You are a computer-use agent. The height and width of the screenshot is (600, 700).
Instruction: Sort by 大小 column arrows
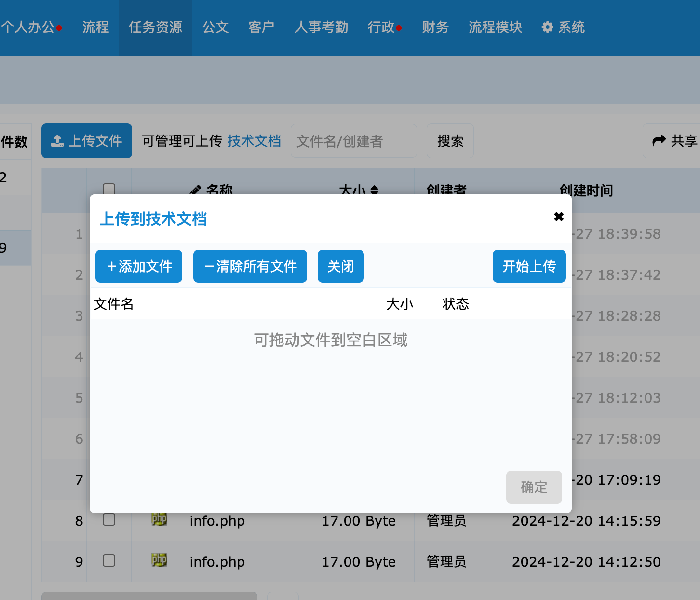click(x=375, y=190)
